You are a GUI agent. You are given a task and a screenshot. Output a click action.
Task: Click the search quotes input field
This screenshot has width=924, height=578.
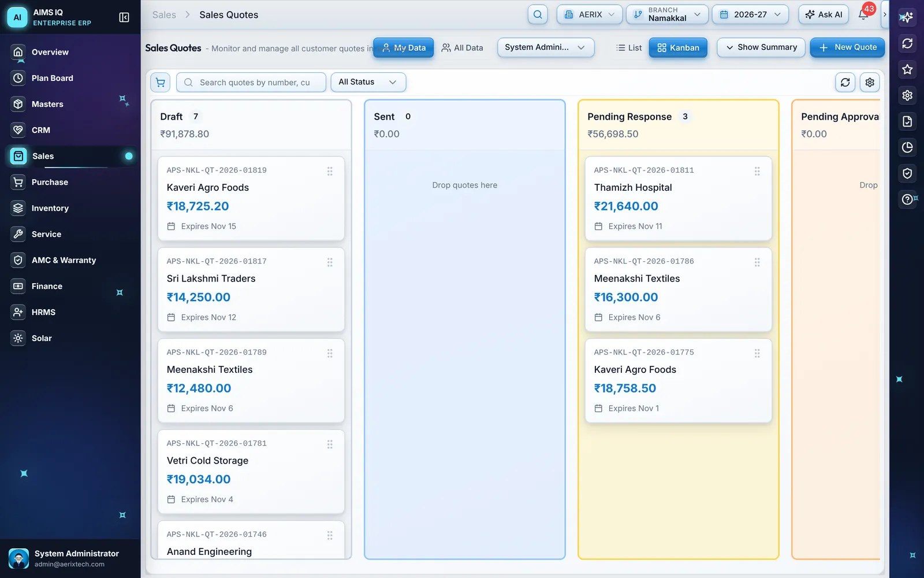coord(251,82)
